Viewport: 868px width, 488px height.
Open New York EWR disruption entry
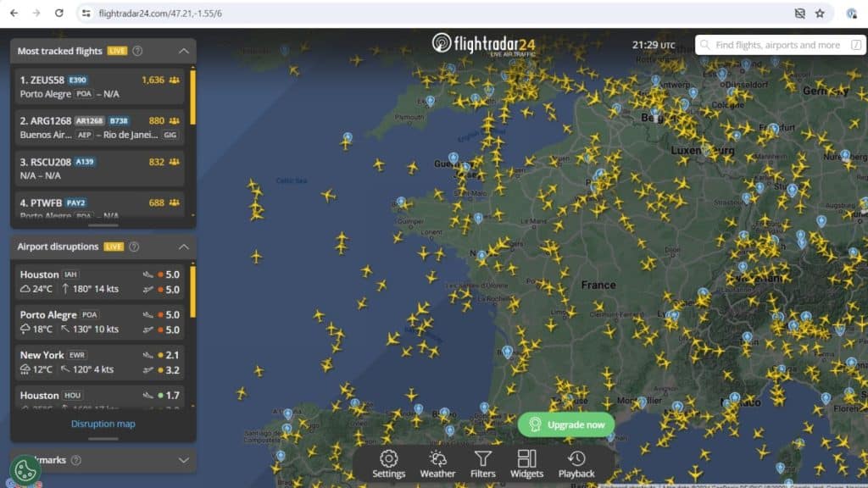pyautogui.click(x=100, y=363)
